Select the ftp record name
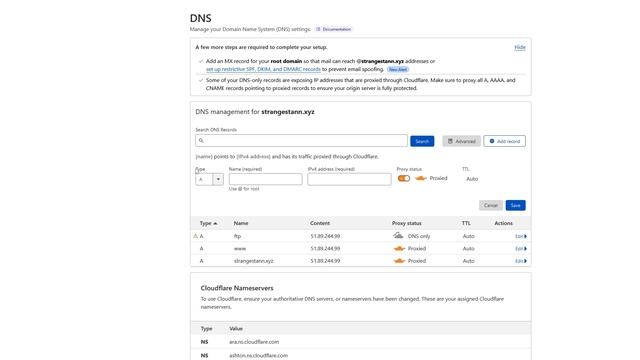The image size is (640, 360). click(237, 236)
